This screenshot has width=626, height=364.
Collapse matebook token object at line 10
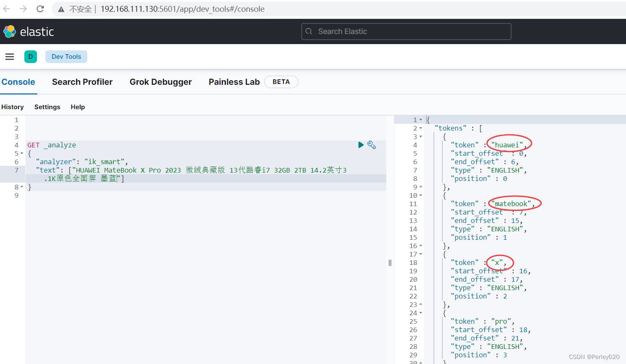point(421,195)
